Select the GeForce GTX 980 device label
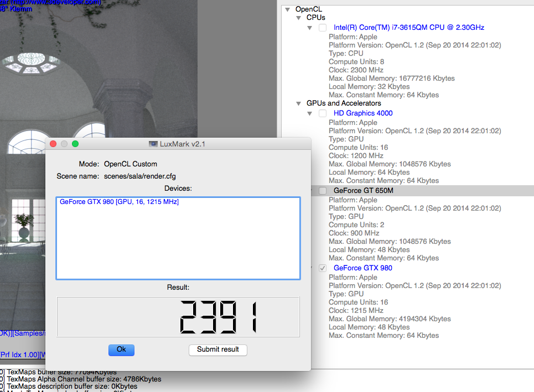Screen dimensions: 534x392 [x=362, y=268]
